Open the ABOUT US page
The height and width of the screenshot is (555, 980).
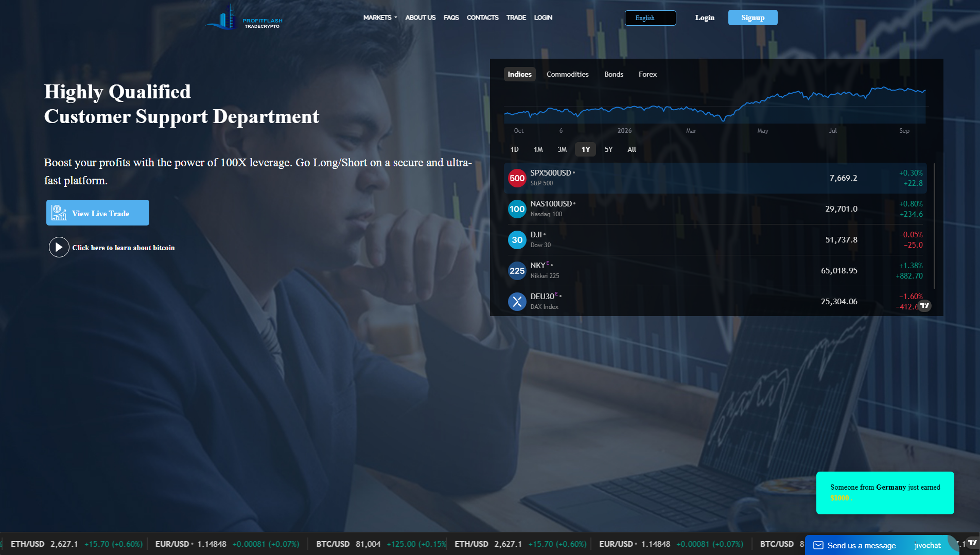tap(421, 18)
